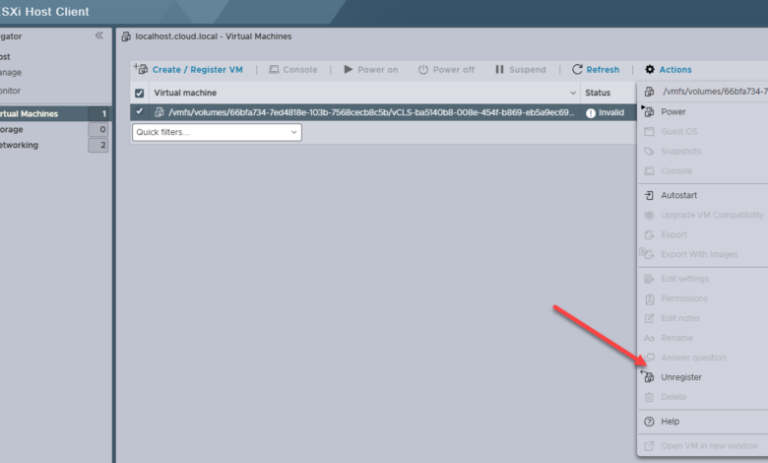Click the Power on play icon
This screenshot has width=768, height=463.
coord(348,69)
